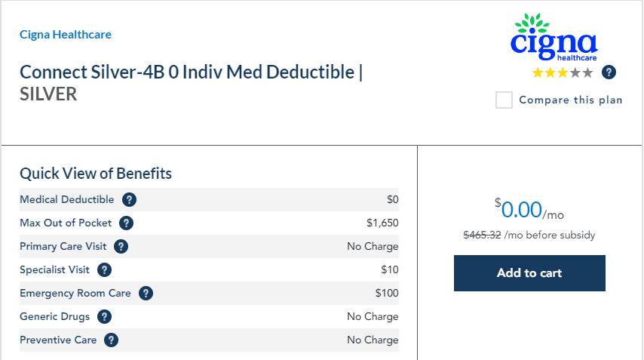Show Medical Deductible help tooltip
The height and width of the screenshot is (360, 644).
click(x=130, y=200)
